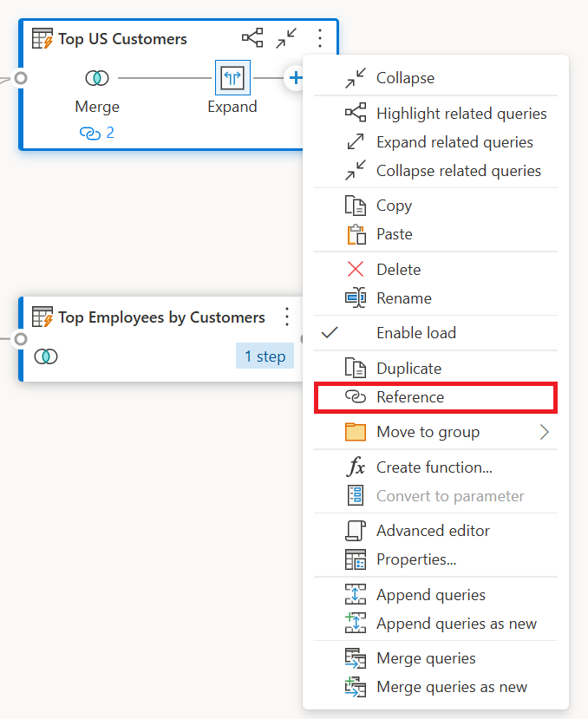This screenshot has height=719, width=588.
Task: Click the Merge step icon in Top US Customers
Action: tap(97, 78)
